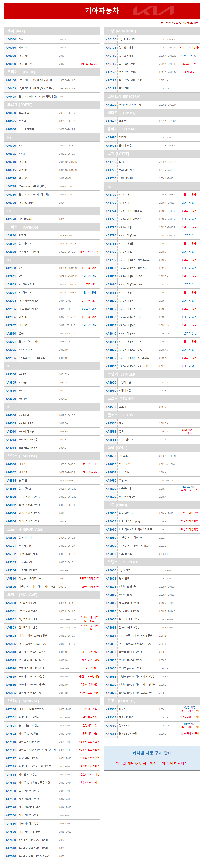Click the 기아자동차 title in the header

click(x=102, y=11)
